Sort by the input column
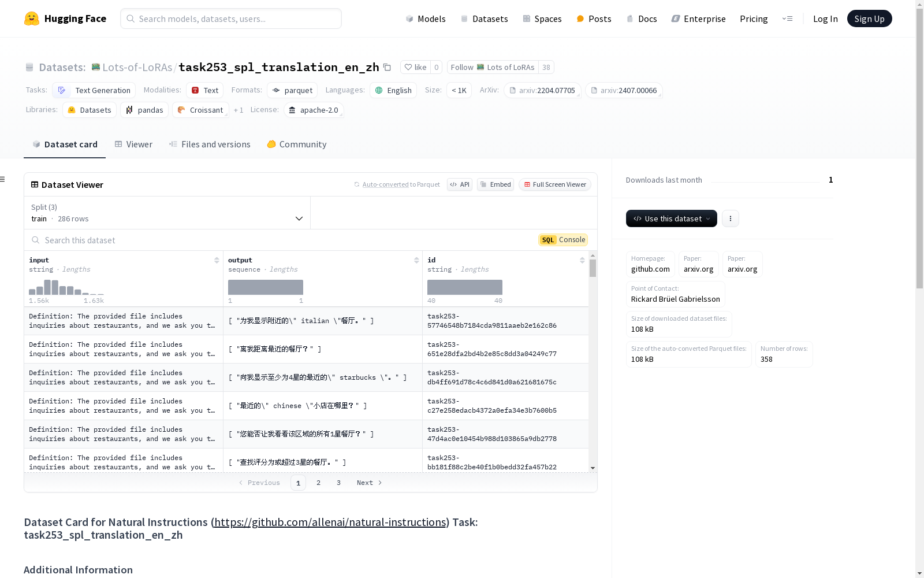 217,260
